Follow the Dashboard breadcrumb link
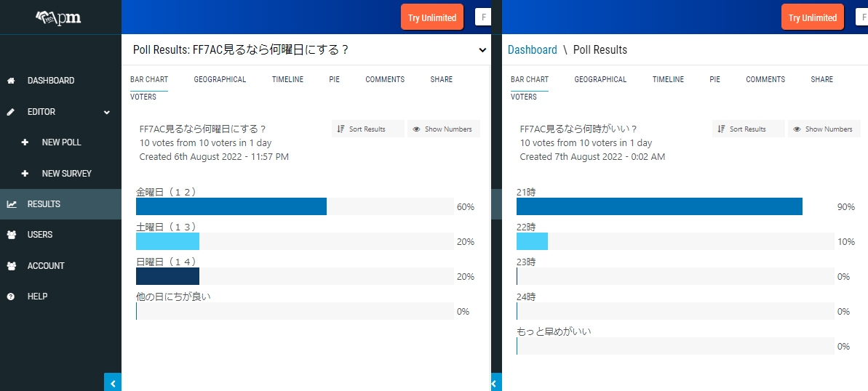This screenshot has width=868, height=391. [x=532, y=50]
